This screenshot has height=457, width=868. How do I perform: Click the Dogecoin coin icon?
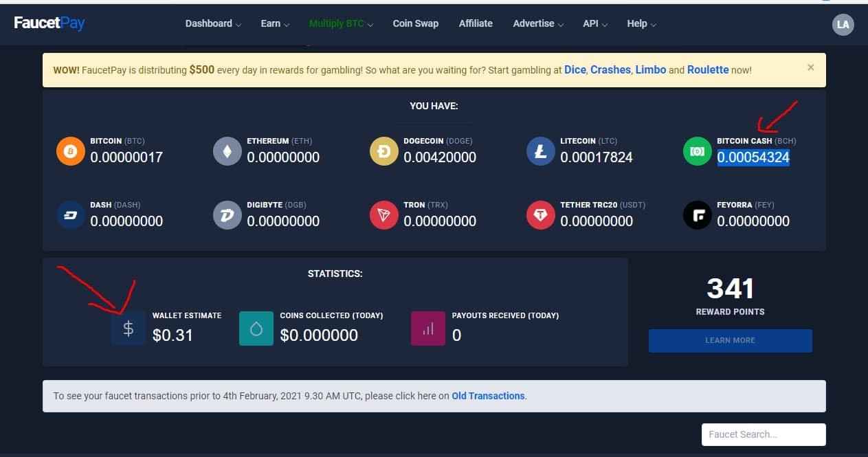[383, 151]
